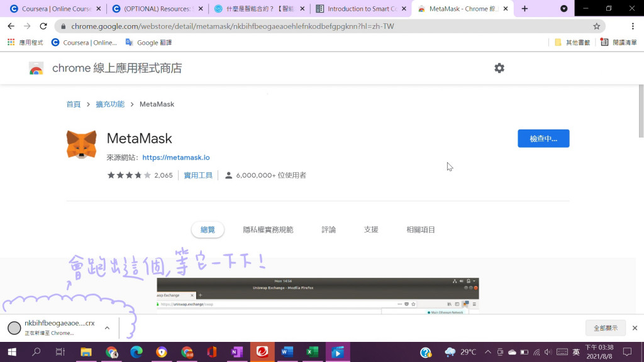Go to 首頁 breadcrumb link
This screenshot has width=644, height=362.
pyautogui.click(x=74, y=104)
